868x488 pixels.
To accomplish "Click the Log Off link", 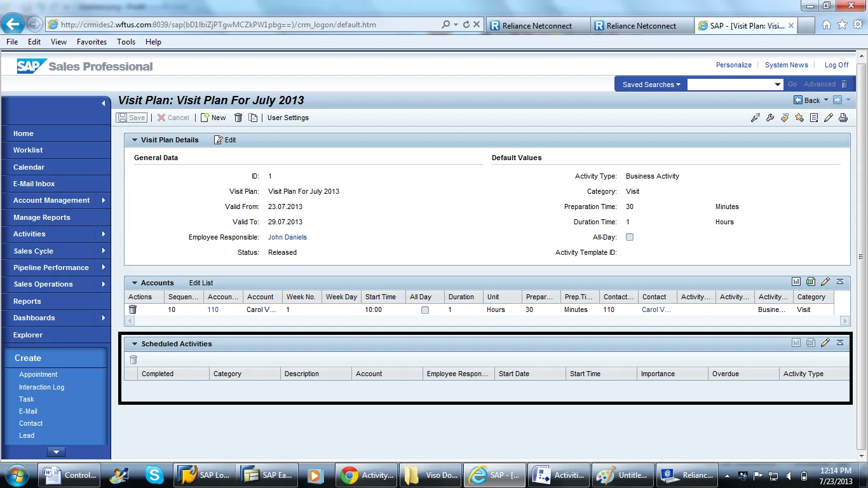I will [836, 65].
